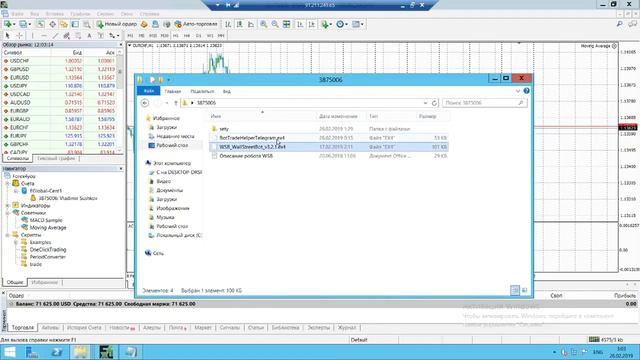The height and width of the screenshot is (360, 640).
Task: Select EURUSD row in Market Watch
Action: pyautogui.click(x=59, y=78)
